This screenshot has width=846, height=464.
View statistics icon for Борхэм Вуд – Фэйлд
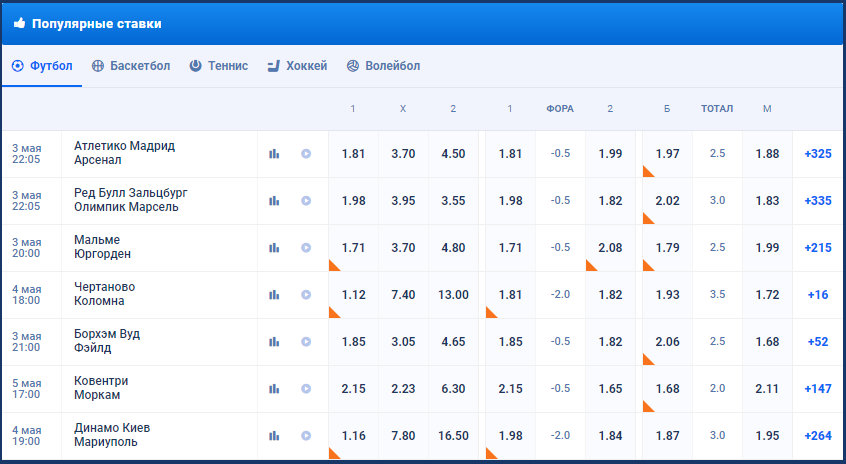274,342
